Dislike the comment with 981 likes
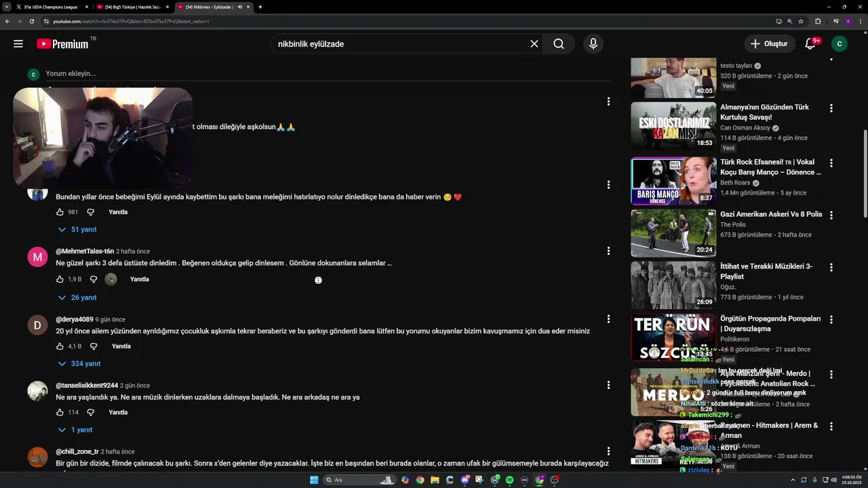Viewport: 868px width, 488px height. click(x=91, y=212)
